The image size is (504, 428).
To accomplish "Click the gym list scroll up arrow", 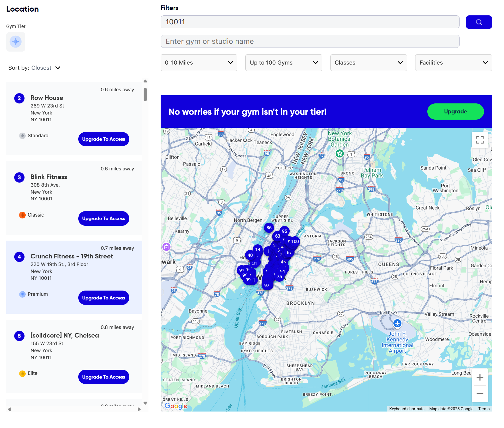I will click(x=145, y=81).
